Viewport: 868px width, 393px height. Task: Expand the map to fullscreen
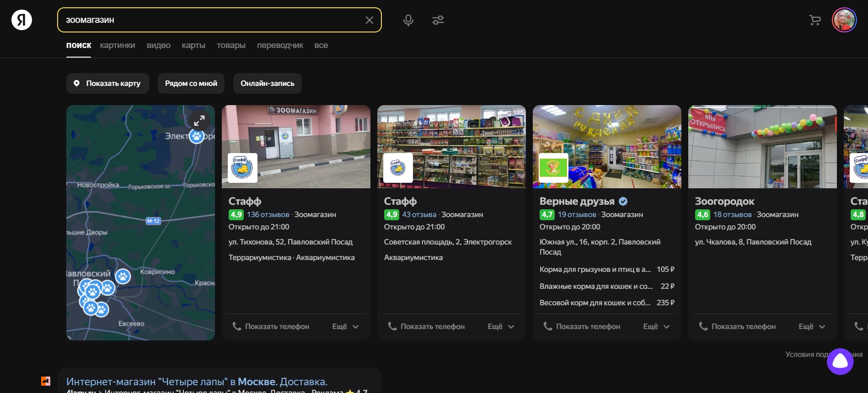tap(199, 121)
